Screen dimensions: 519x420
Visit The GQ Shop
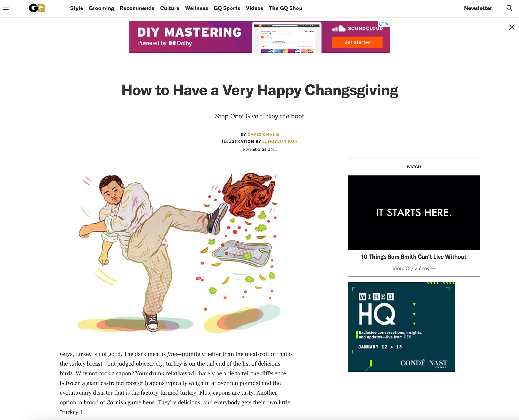pos(285,8)
